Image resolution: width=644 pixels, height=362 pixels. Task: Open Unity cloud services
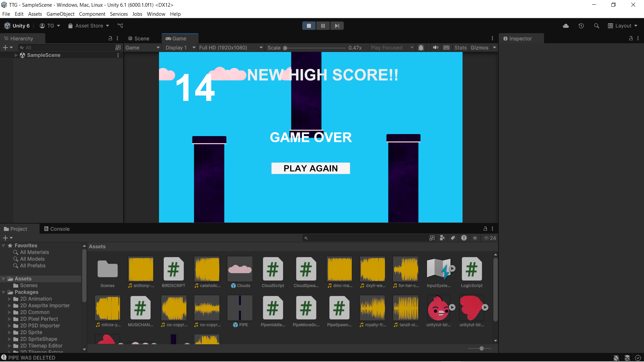click(566, 25)
